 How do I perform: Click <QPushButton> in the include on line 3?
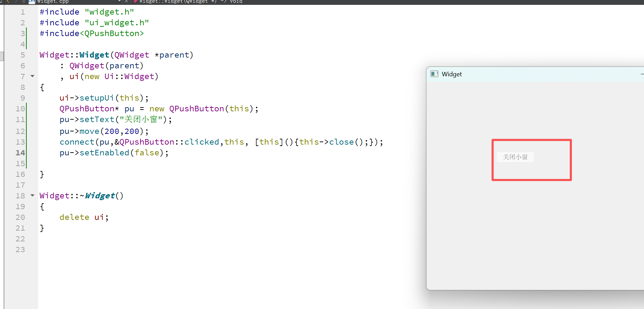coord(112,33)
